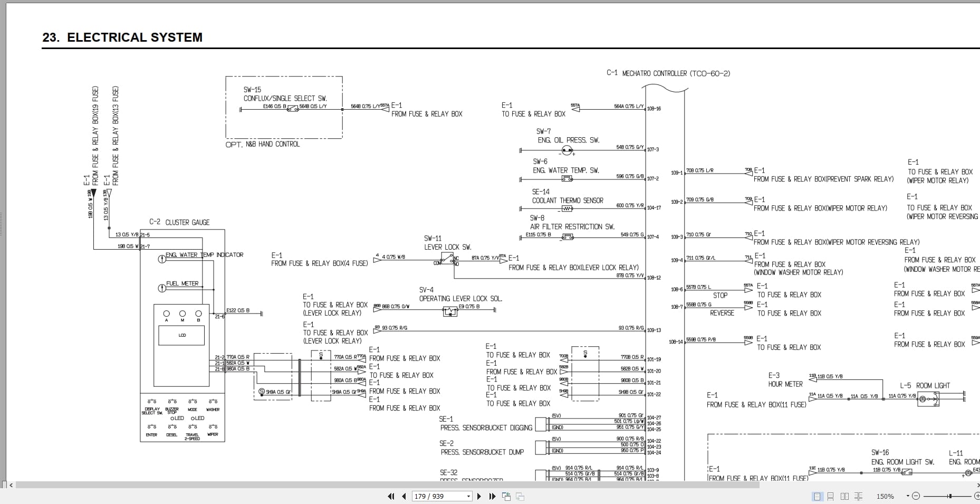The image size is (980, 504).
Task: Click the FROM FUSE & RELAY BOX(4 FUSE) text
Action: [x=320, y=263]
